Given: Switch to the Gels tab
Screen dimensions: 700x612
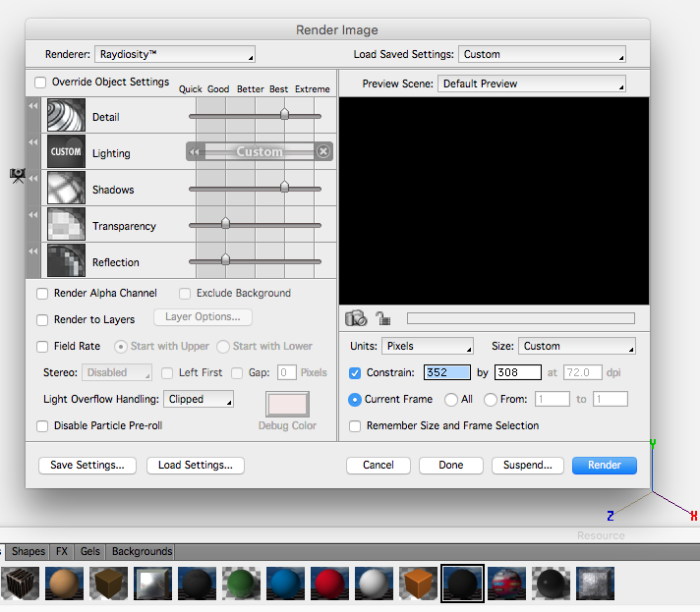Looking at the screenshot, I should pos(89,551).
